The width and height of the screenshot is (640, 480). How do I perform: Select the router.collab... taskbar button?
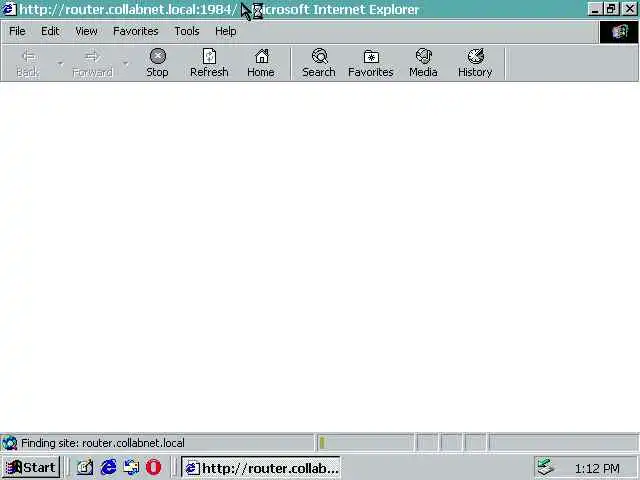click(261, 467)
